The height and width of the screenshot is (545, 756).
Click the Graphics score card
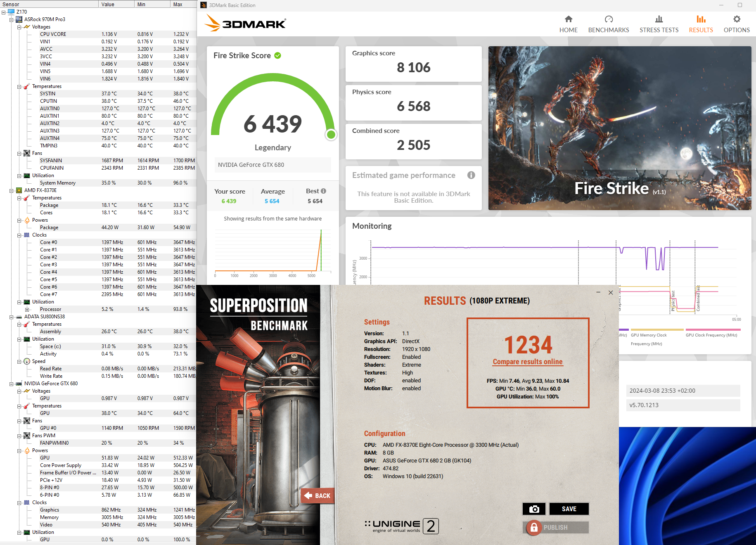coord(413,64)
